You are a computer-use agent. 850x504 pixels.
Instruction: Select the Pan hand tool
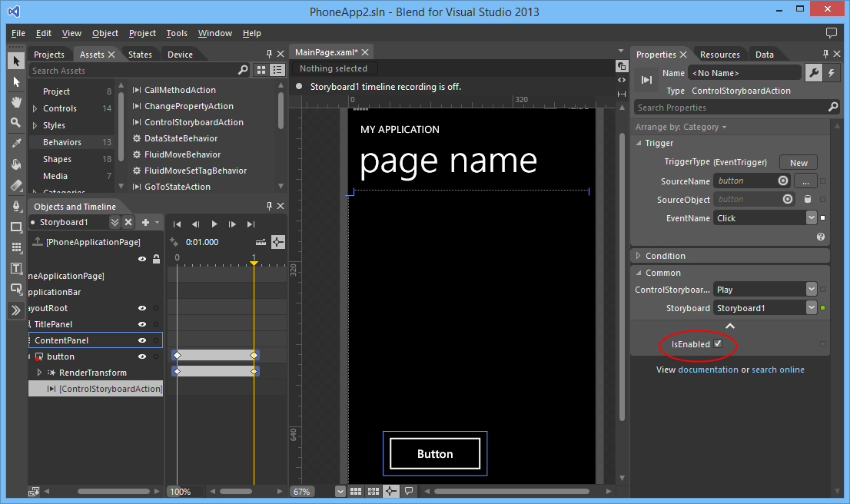(x=16, y=102)
